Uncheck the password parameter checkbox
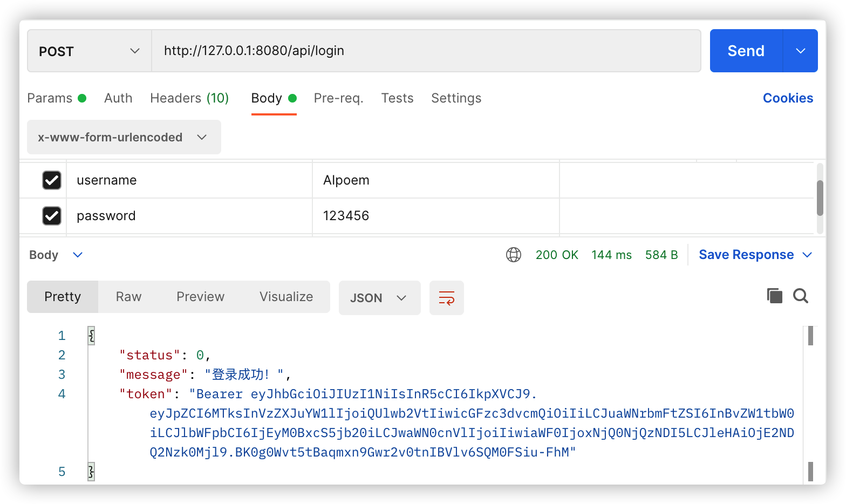Viewport: 846px width, 504px height. (52, 216)
